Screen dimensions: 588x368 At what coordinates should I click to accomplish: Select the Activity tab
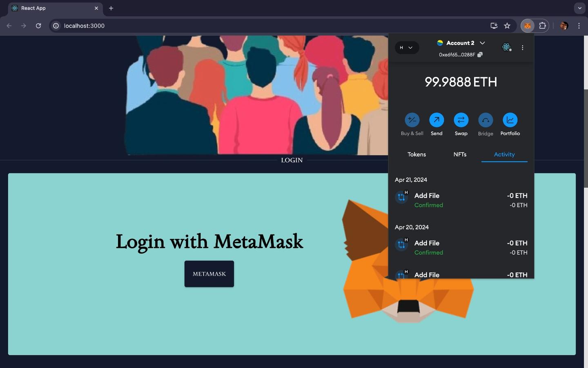[504, 155]
